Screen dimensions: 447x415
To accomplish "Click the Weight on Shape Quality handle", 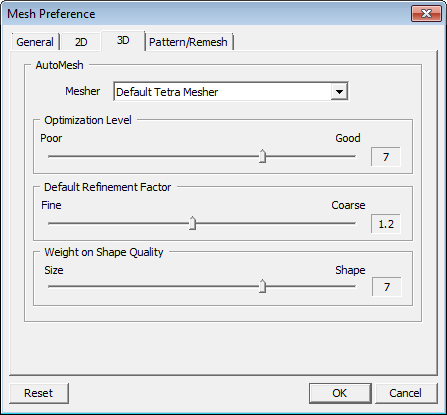I will coord(263,286).
